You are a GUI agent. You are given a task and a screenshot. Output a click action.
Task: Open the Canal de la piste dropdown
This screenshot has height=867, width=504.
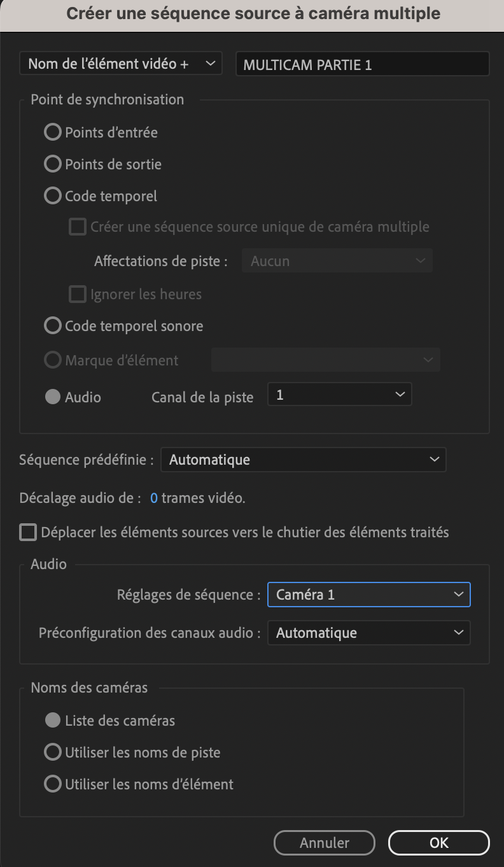(x=340, y=395)
